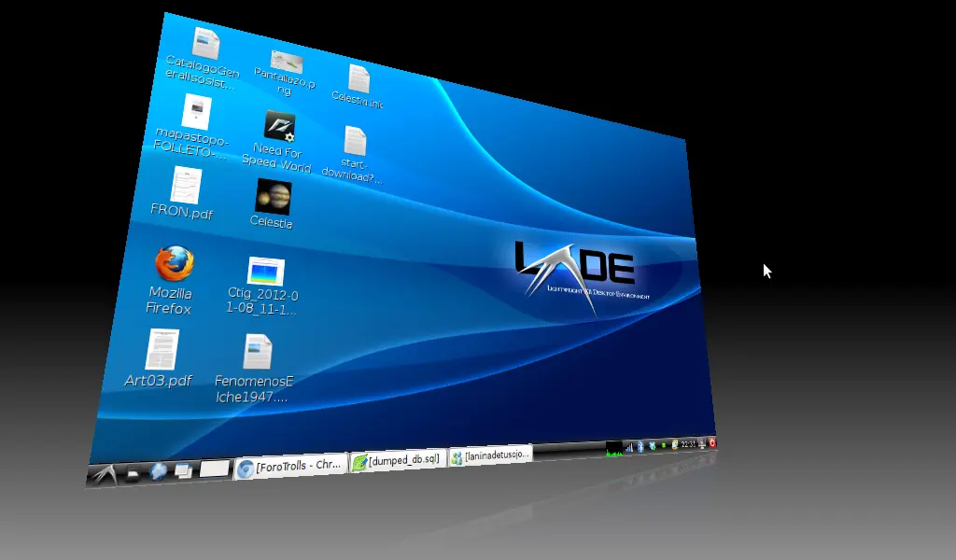The width and height of the screenshot is (956, 560).
Task: Open the FRON.pdf file
Action: (186, 185)
